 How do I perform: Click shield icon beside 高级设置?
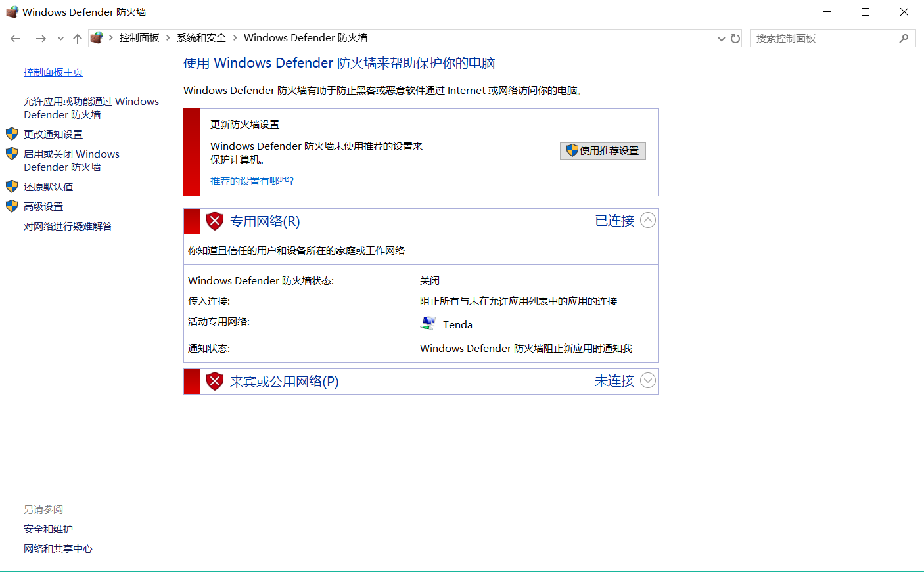tap(12, 206)
